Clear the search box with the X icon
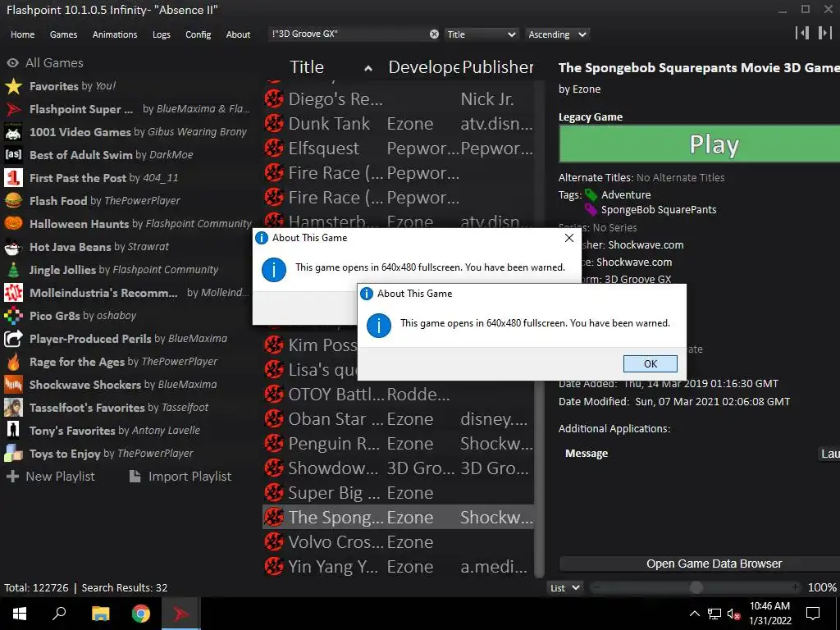Image resolution: width=840 pixels, height=630 pixels. tap(434, 34)
